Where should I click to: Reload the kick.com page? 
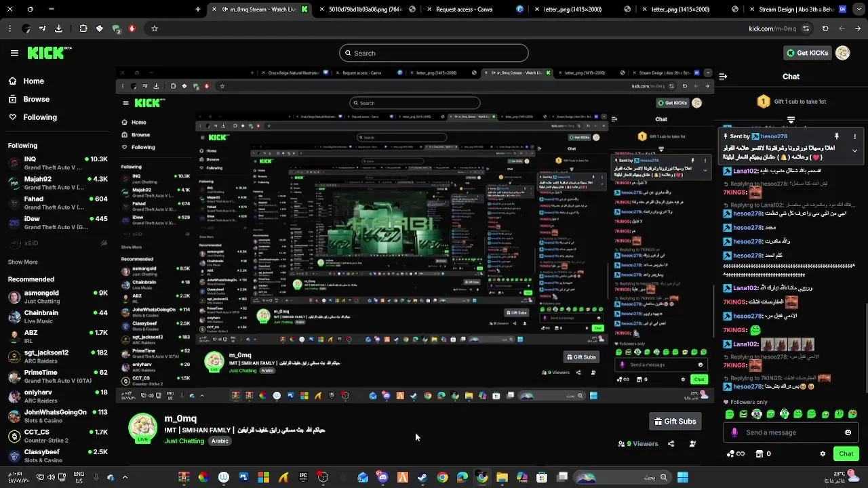(x=825, y=28)
